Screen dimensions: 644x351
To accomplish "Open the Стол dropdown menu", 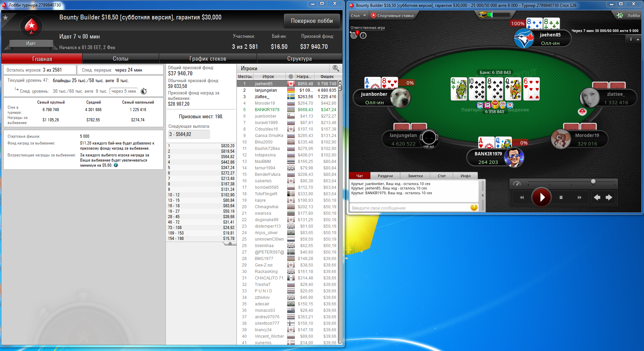I will coord(358,16).
